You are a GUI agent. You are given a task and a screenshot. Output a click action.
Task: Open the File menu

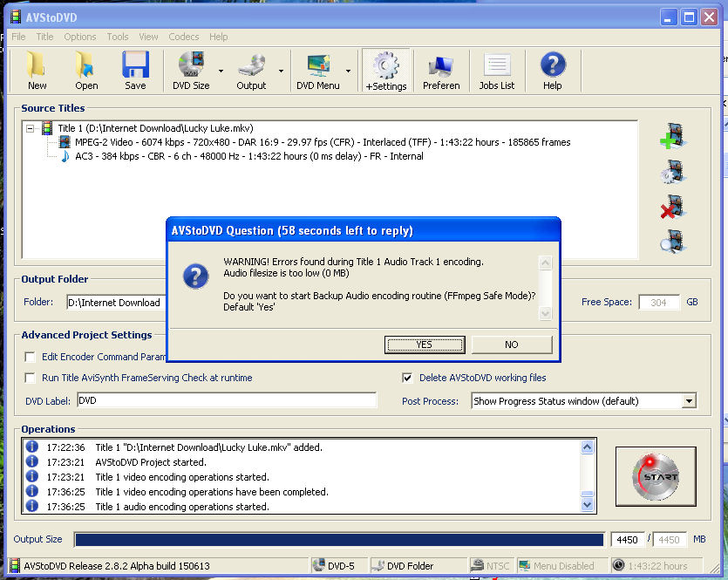[18, 37]
